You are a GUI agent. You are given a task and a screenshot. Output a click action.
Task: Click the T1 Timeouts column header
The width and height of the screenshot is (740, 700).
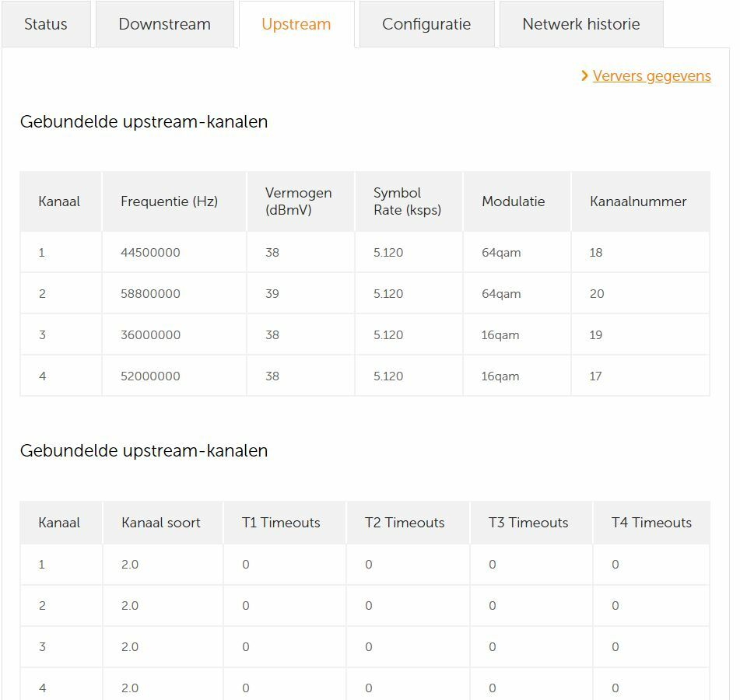pos(285,523)
